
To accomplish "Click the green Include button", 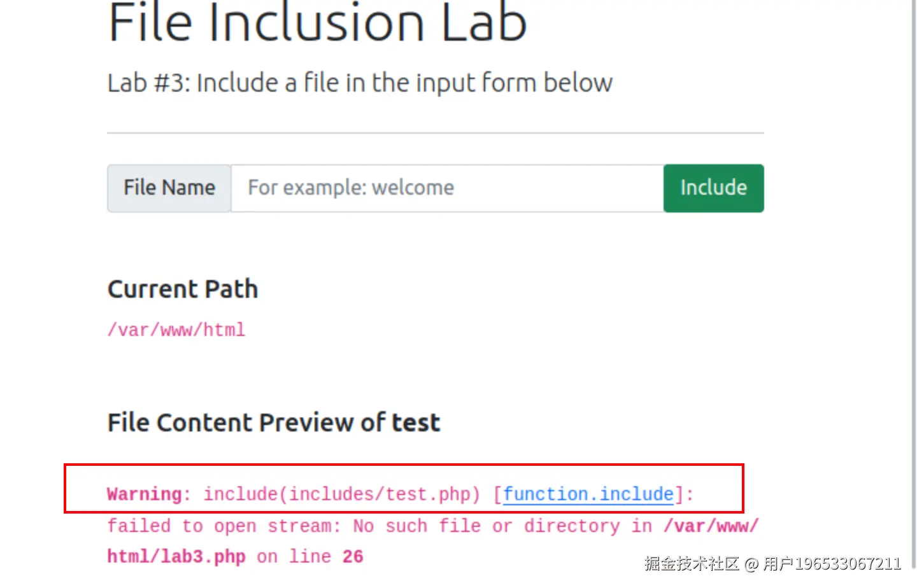I will coord(713,188).
